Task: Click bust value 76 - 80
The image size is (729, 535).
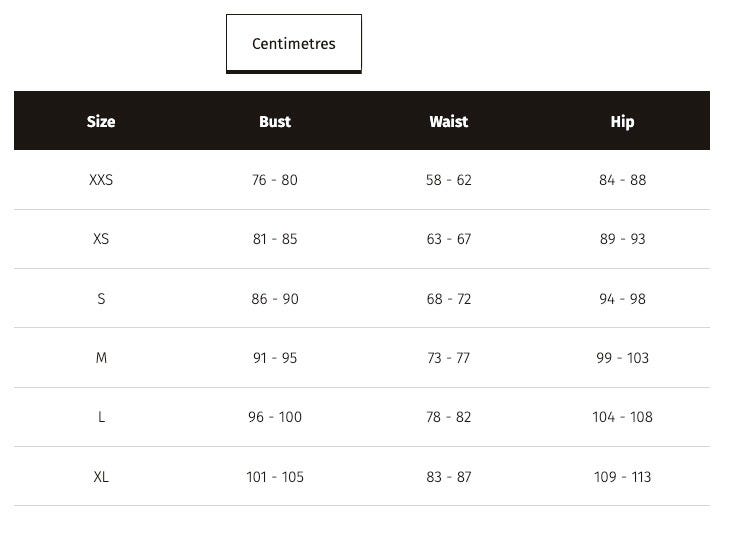Action: tap(275, 180)
